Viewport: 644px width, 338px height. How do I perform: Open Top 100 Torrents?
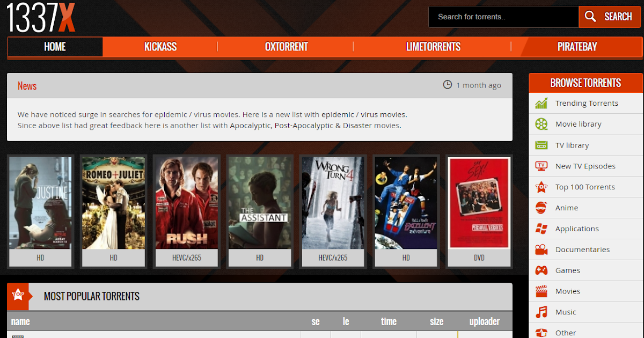tap(585, 187)
